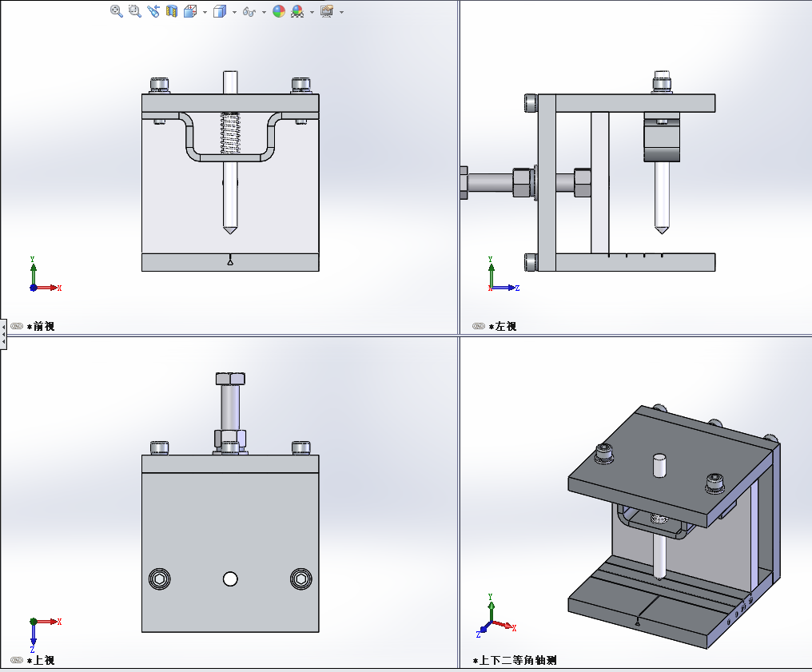Image resolution: width=812 pixels, height=672 pixels.
Task: Activate the Section View tool
Action: 171,11
